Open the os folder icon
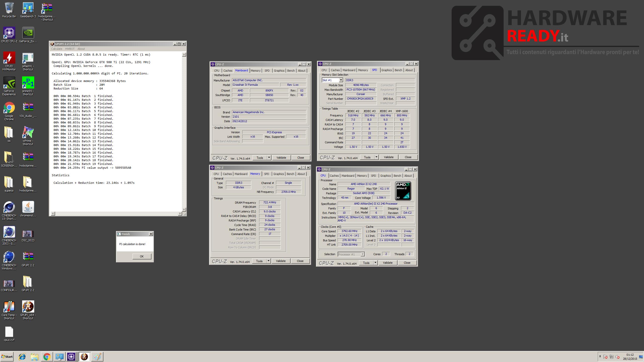Screen dimensions: 644x362 click(9, 134)
